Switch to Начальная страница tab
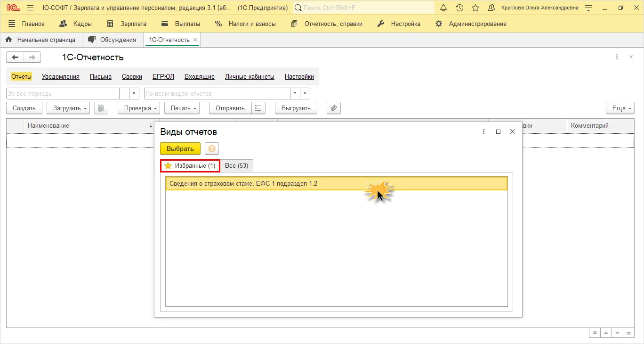644x344 pixels. 41,40
